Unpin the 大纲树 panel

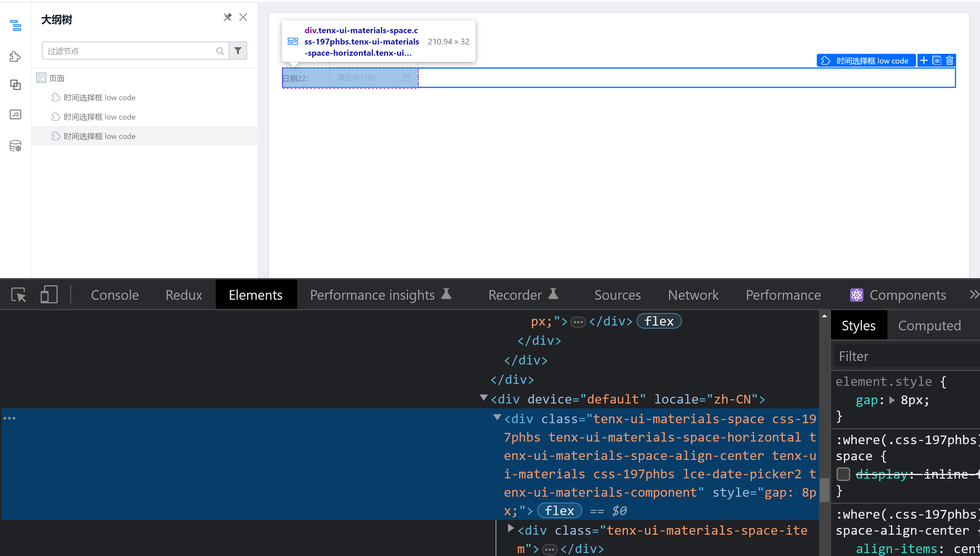tap(228, 17)
